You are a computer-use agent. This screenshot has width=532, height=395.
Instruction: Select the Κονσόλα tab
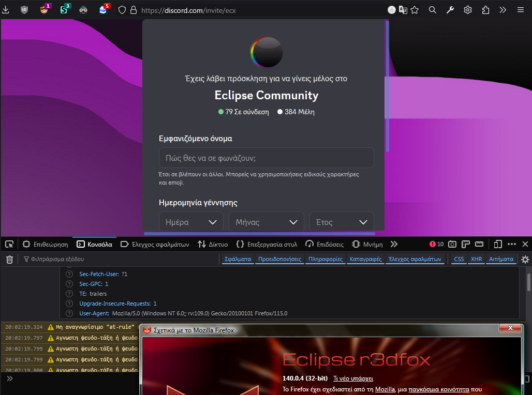click(x=94, y=244)
